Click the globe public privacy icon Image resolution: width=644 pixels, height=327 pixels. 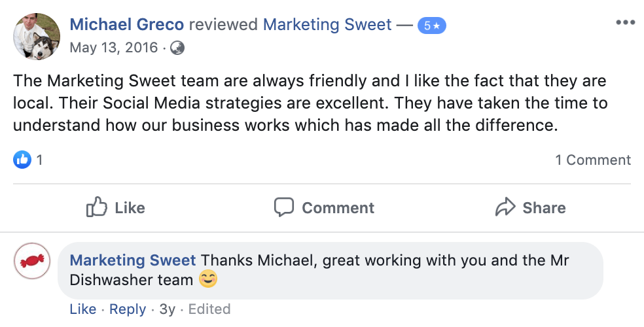177,48
